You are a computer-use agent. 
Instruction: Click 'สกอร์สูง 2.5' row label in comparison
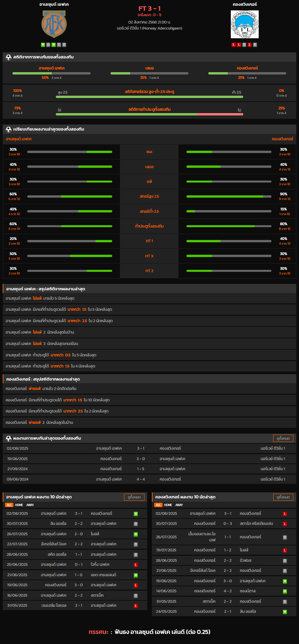[x=149, y=196]
